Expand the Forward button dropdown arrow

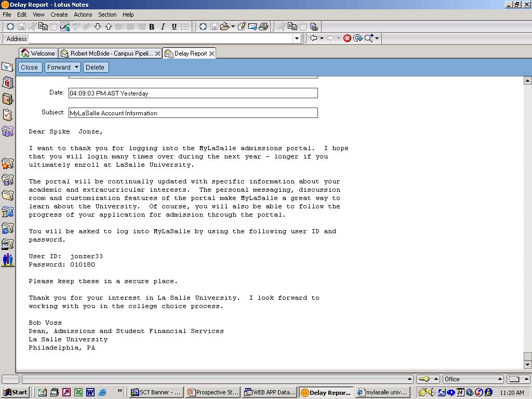coord(77,67)
